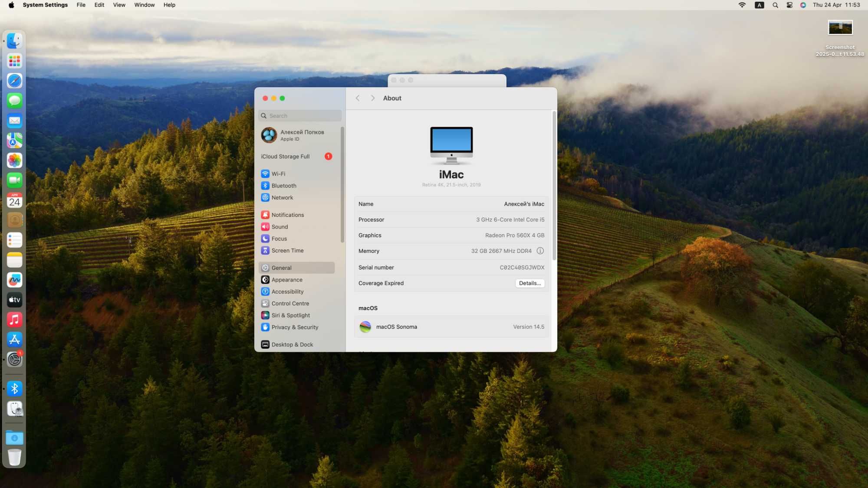Open Notes from the Dock

pyautogui.click(x=14, y=260)
